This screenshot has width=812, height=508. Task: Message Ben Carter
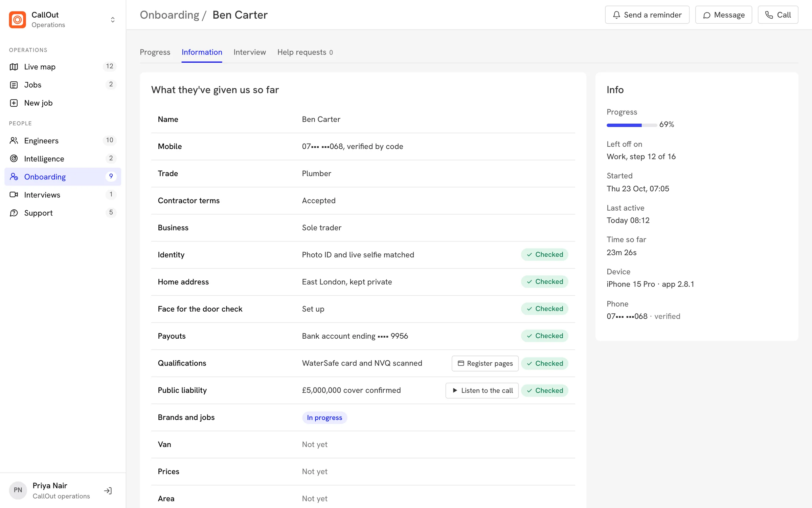click(x=723, y=15)
